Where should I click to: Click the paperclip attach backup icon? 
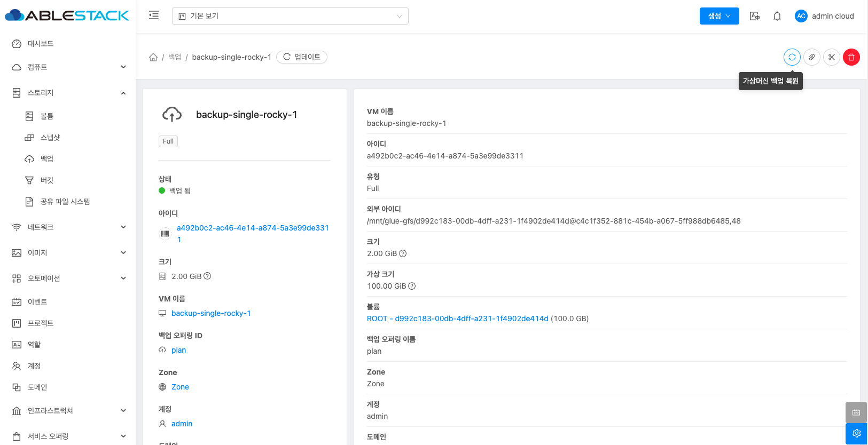812,57
